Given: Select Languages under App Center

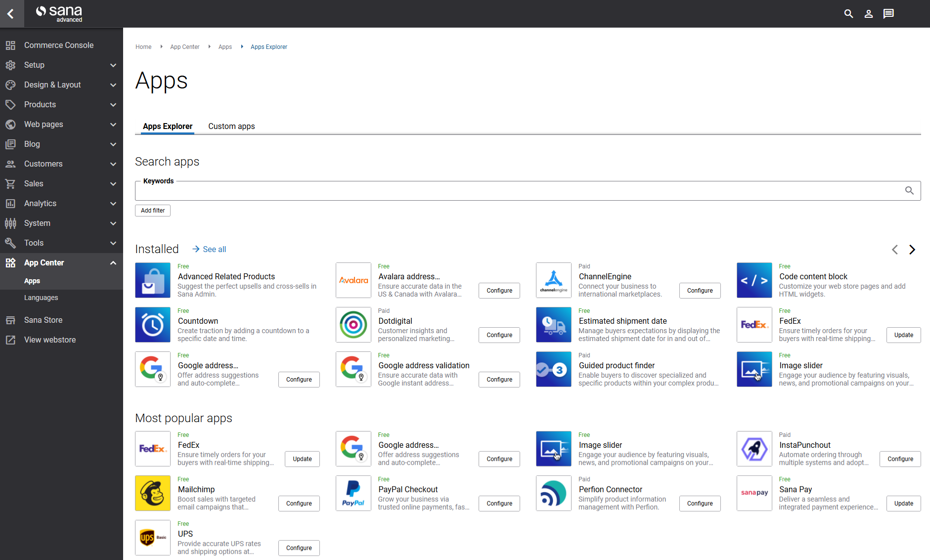Looking at the screenshot, I should tap(41, 297).
